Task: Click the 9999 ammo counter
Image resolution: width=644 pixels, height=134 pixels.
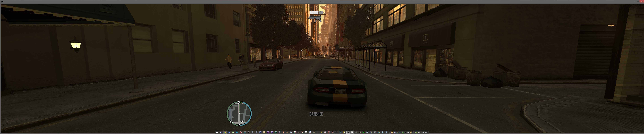Action: [x=314, y=13]
